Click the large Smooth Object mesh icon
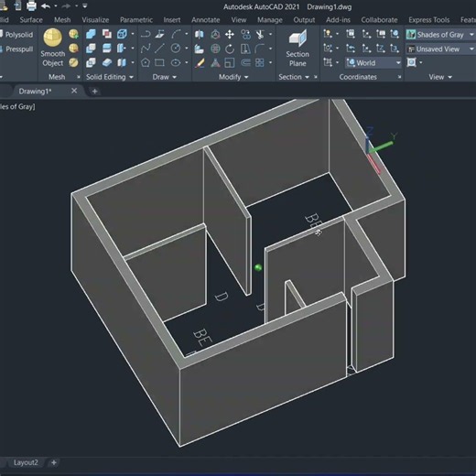Screen dimensions: 476x476 [x=52, y=38]
